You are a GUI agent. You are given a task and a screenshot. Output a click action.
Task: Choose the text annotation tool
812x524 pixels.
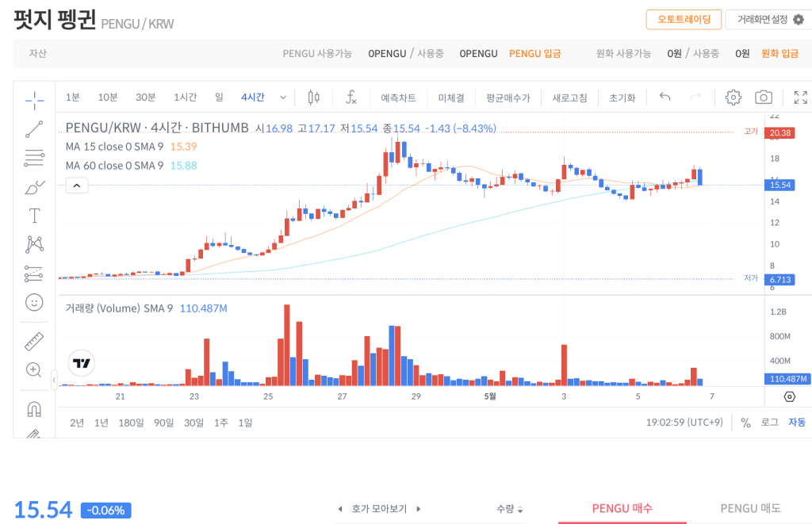click(34, 216)
